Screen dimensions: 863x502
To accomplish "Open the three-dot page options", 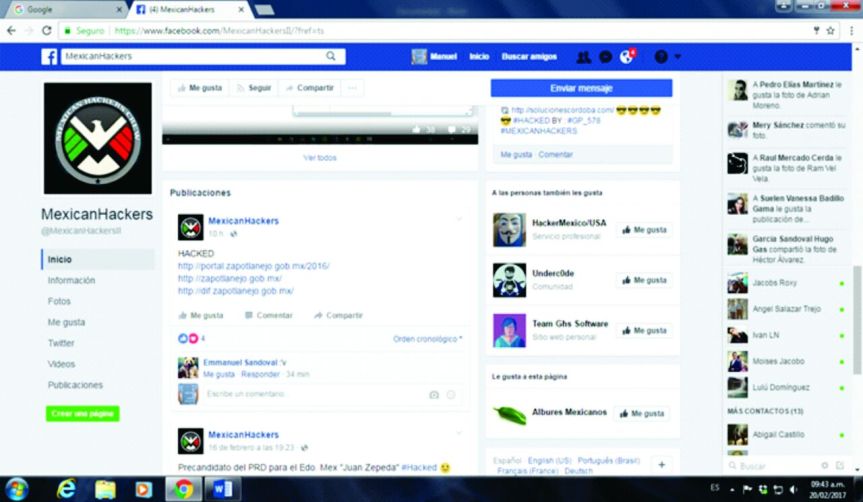I will (x=352, y=88).
